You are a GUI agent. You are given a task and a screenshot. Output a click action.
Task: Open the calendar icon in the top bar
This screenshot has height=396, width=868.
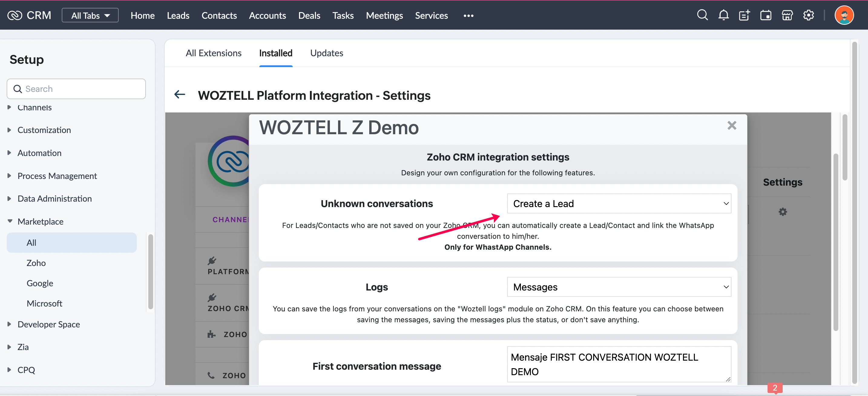coord(766,15)
